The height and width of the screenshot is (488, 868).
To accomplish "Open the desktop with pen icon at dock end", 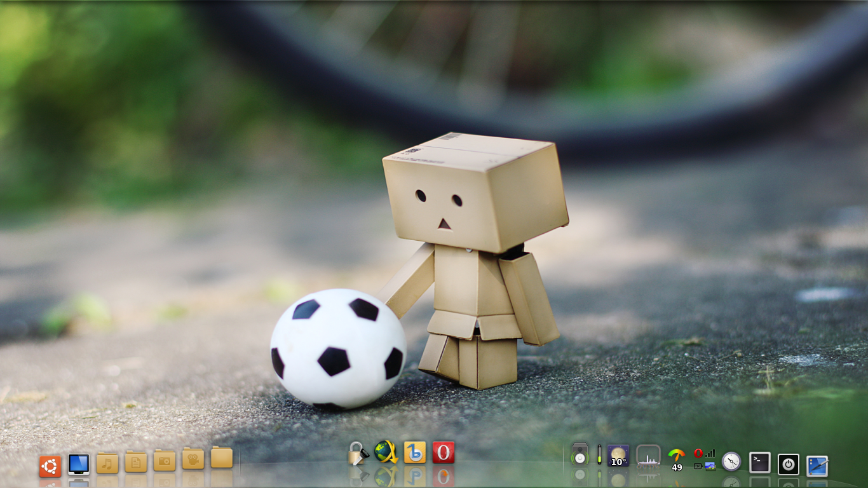I will click(817, 466).
